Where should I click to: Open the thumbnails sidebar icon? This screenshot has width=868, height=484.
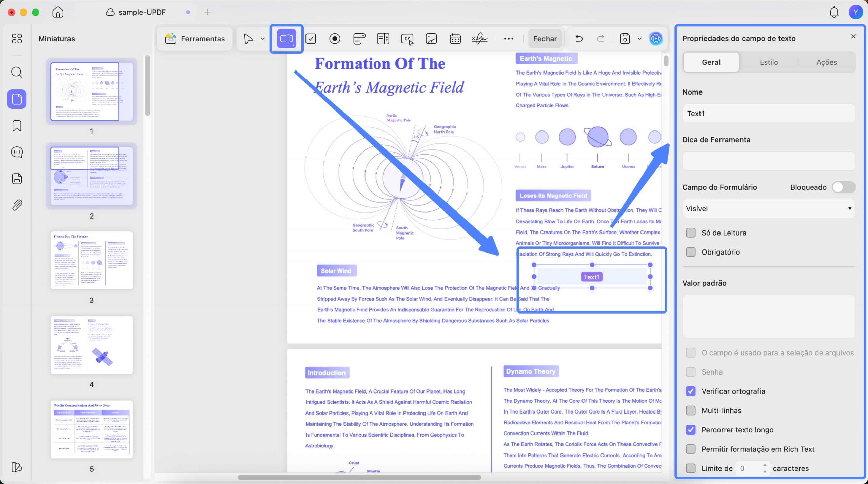click(17, 99)
